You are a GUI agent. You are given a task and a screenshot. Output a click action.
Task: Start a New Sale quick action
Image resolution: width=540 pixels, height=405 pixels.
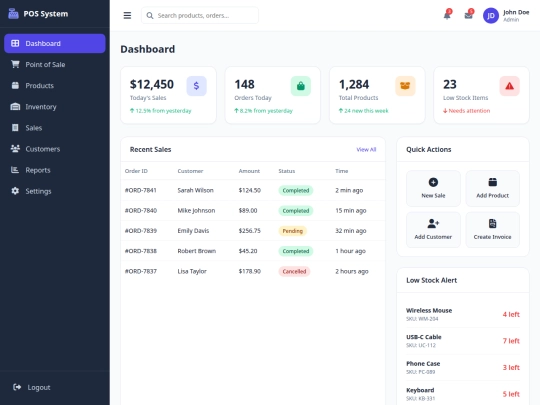[433, 188]
